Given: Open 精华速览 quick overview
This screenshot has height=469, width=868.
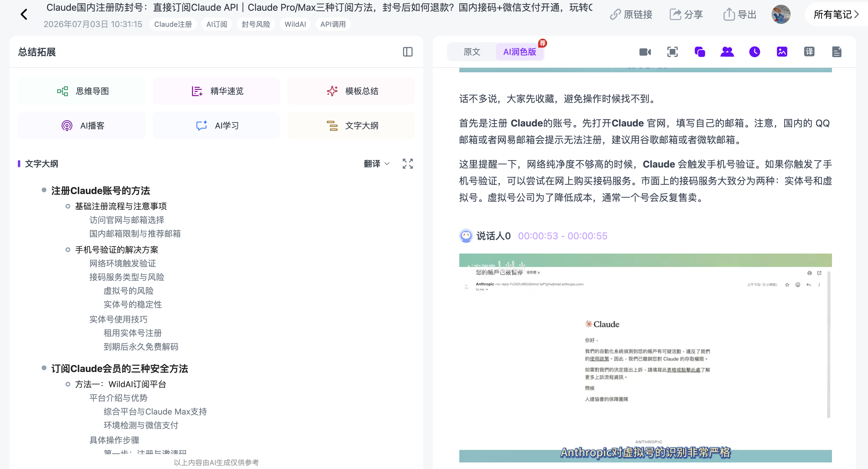Looking at the screenshot, I should (217, 91).
